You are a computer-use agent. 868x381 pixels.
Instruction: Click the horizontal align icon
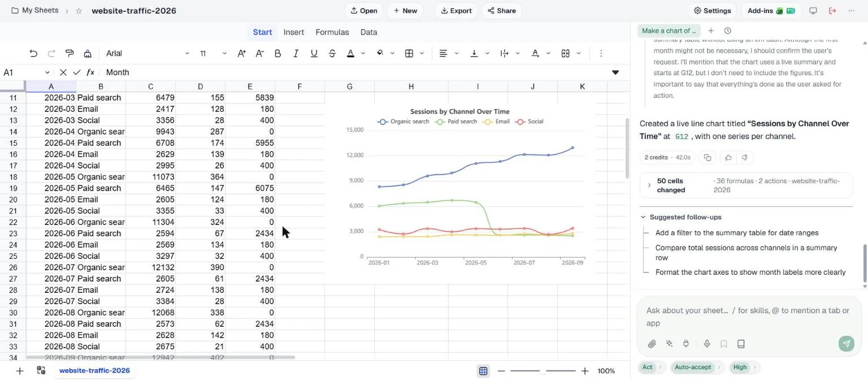coord(444,53)
